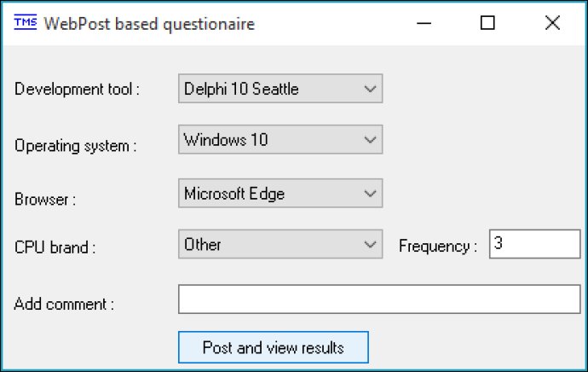Minimize the WebPost questionaire window
Viewport: 588px width, 372px height.
pyautogui.click(x=424, y=23)
